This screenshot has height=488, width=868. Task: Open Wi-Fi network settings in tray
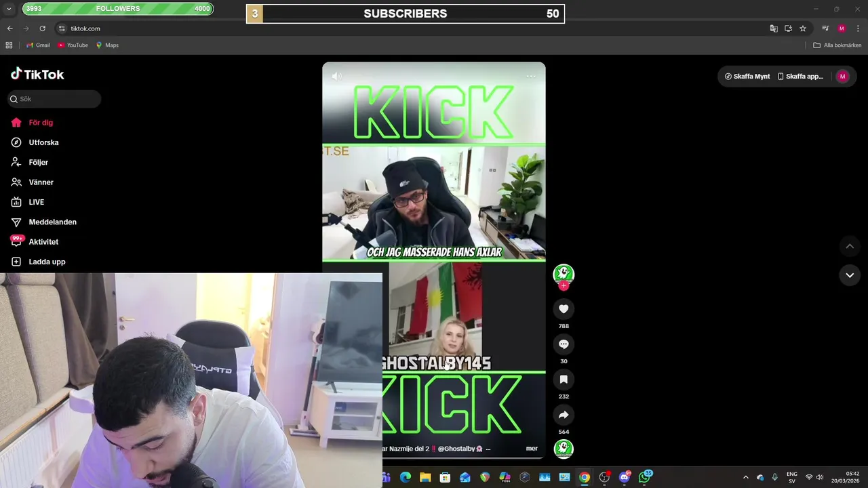[x=808, y=477]
